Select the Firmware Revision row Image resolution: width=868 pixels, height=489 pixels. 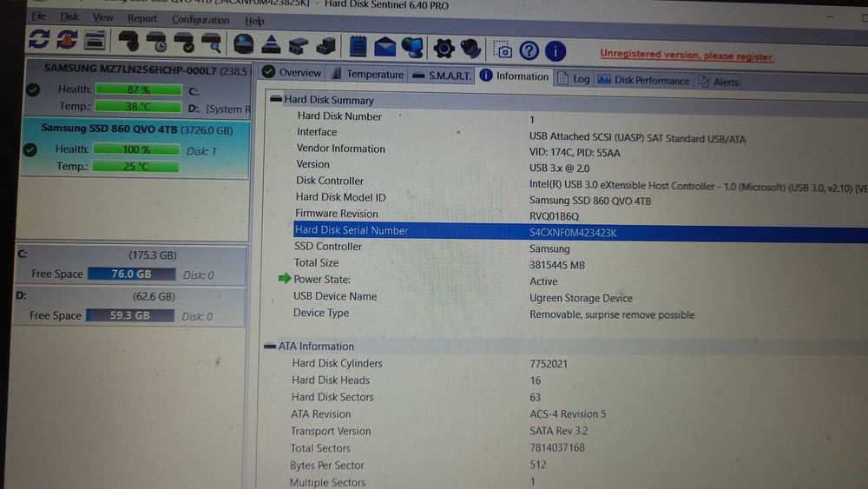pyautogui.click(x=580, y=215)
